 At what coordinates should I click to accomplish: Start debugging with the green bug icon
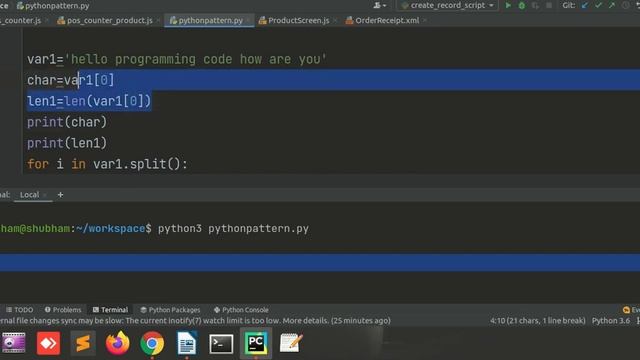pyautogui.click(x=522, y=6)
